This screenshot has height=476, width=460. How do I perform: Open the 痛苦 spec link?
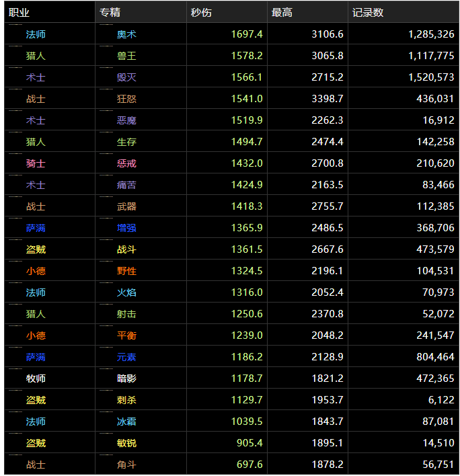click(x=126, y=185)
